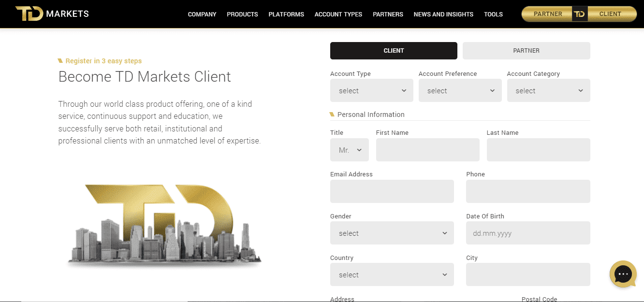This screenshot has width=644, height=302.
Task: Select the CLIENT registration tab
Action: pos(394,51)
